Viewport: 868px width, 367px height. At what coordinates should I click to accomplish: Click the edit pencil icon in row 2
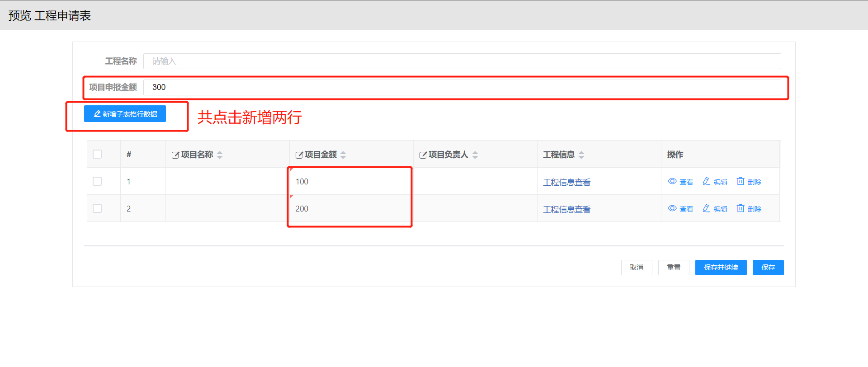tap(706, 208)
